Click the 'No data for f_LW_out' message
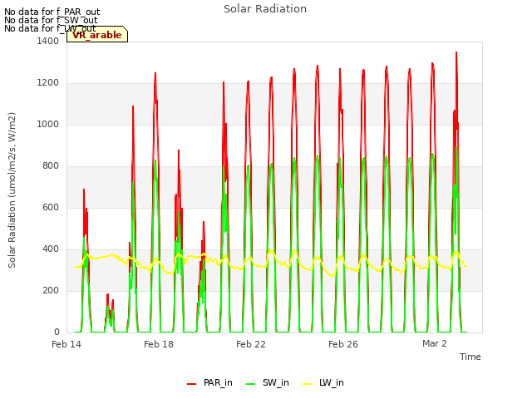The width and height of the screenshot is (532, 399). (x=50, y=28)
